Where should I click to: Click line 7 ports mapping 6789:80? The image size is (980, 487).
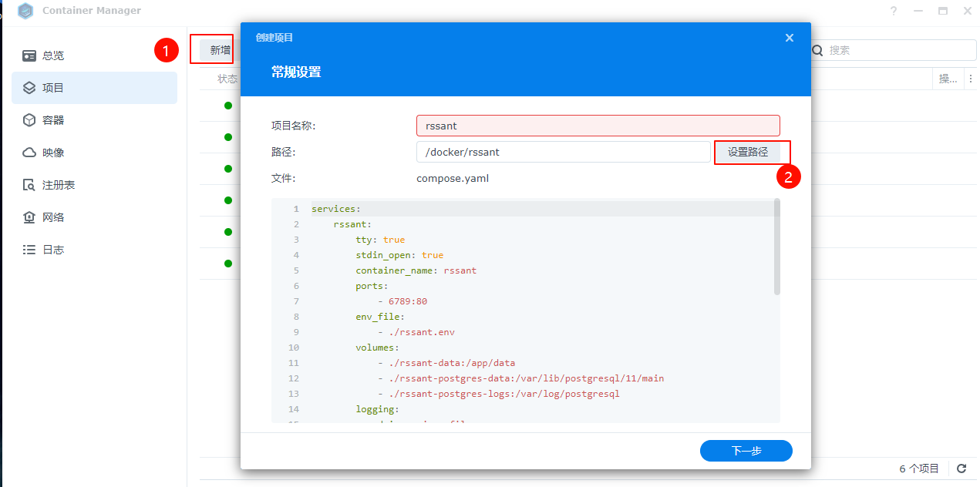[407, 301]
